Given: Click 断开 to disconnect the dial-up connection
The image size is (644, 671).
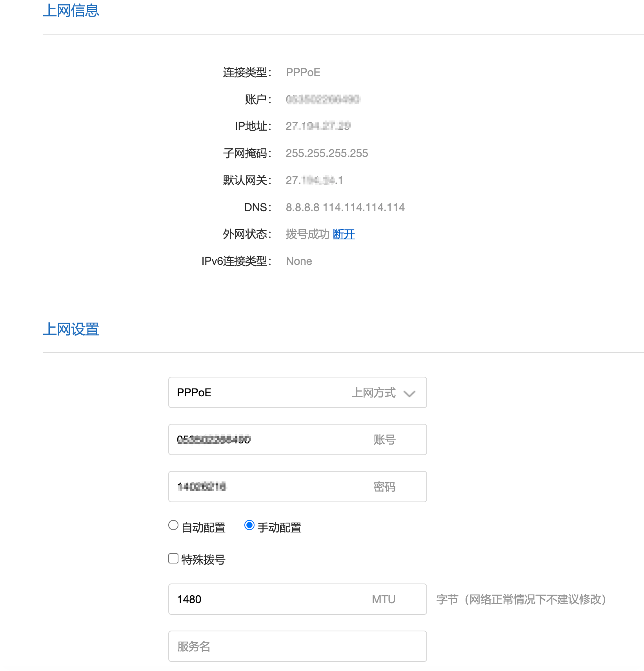Looking at the screenshot, I should [x=343, y=234].
